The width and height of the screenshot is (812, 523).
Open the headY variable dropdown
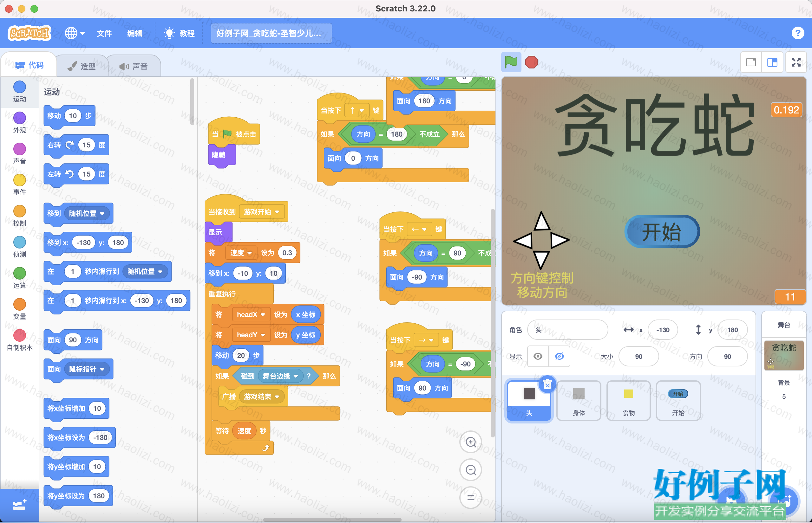(251, 335)
